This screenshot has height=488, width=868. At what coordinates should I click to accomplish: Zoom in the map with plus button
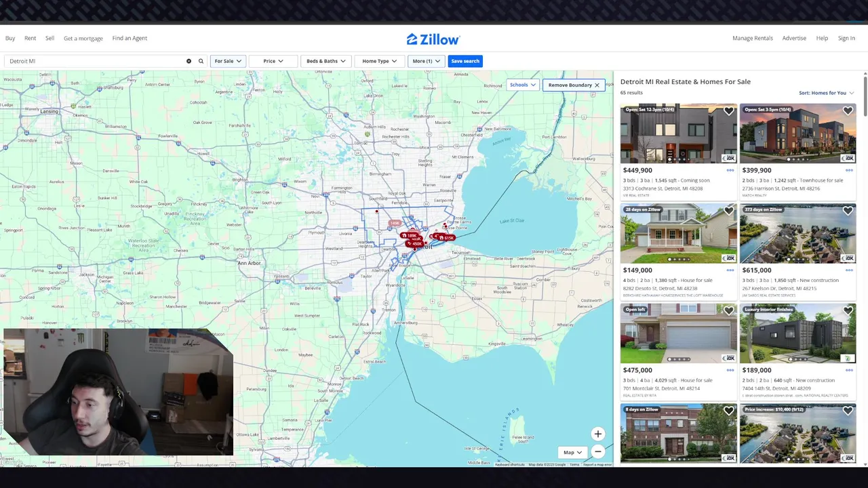click(597, 434)
